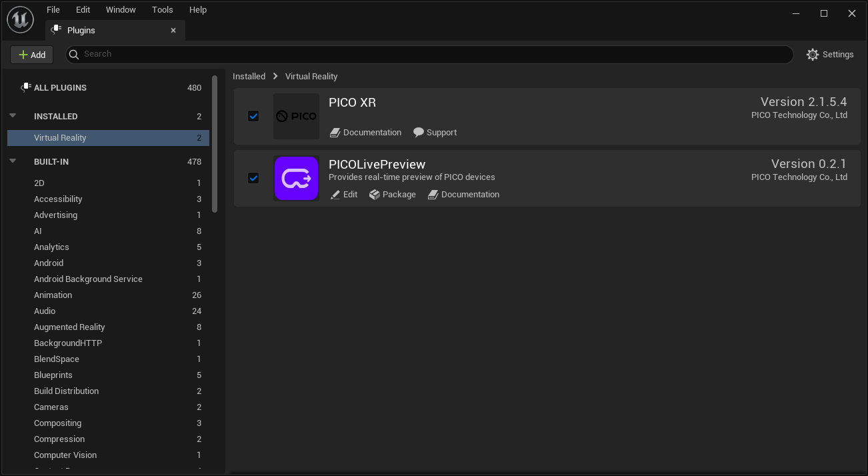The height and width of the screenshot is (476, 868).
Task: Click the Virtual Reality breadcrumb
Action: (x=311, y=77)
